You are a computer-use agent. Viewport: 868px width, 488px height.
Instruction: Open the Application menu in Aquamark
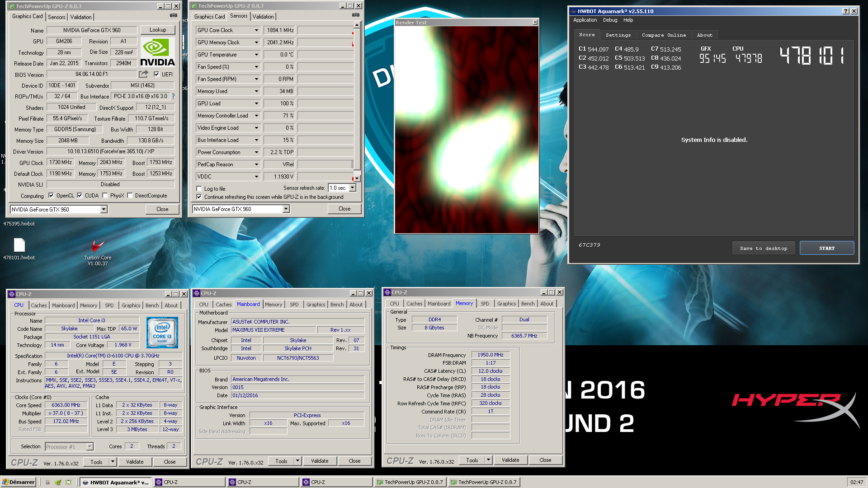tap(585, 20)
